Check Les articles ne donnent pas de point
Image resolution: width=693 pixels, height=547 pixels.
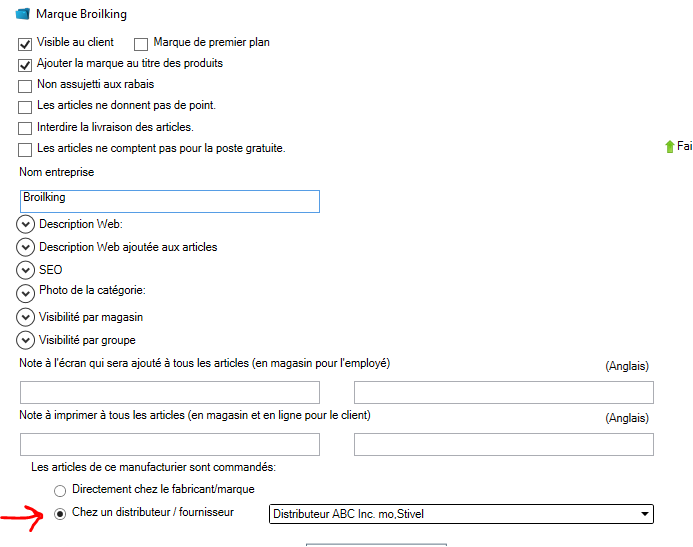[x=25, y=107]
